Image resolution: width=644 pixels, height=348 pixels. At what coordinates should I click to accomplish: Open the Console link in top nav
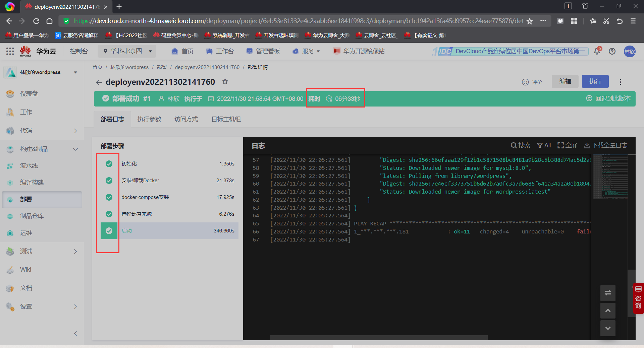point(79,51)
